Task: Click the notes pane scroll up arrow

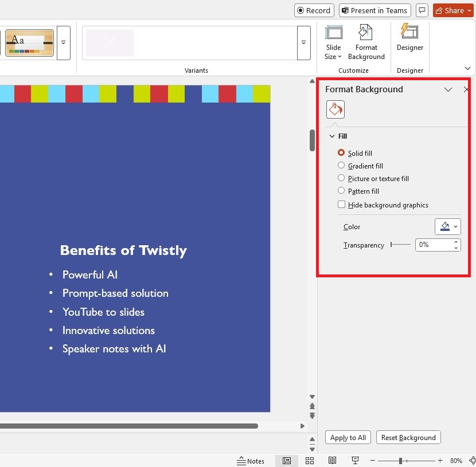Action: tap(312, 439)
